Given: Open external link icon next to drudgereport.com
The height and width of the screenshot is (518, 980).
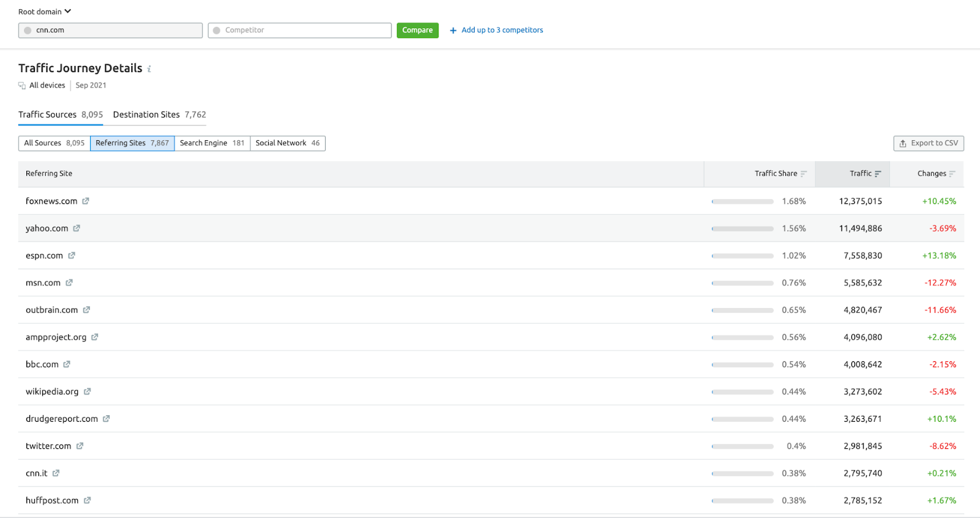Looking at the screenshot, I should coord(106,419).
